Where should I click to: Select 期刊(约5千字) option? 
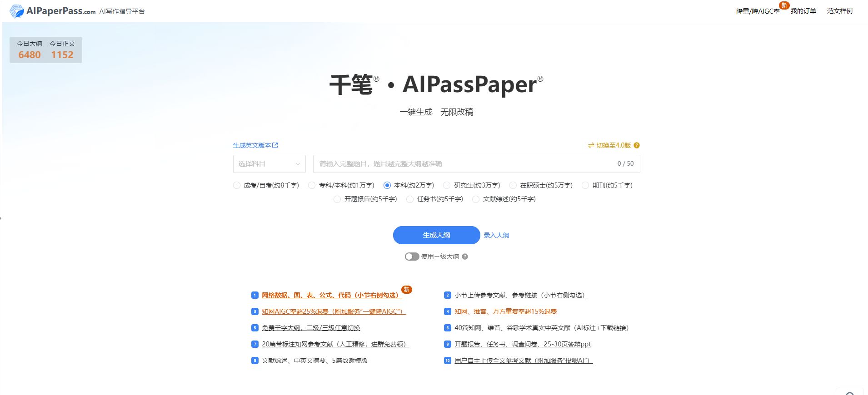(x=607, y=185)
